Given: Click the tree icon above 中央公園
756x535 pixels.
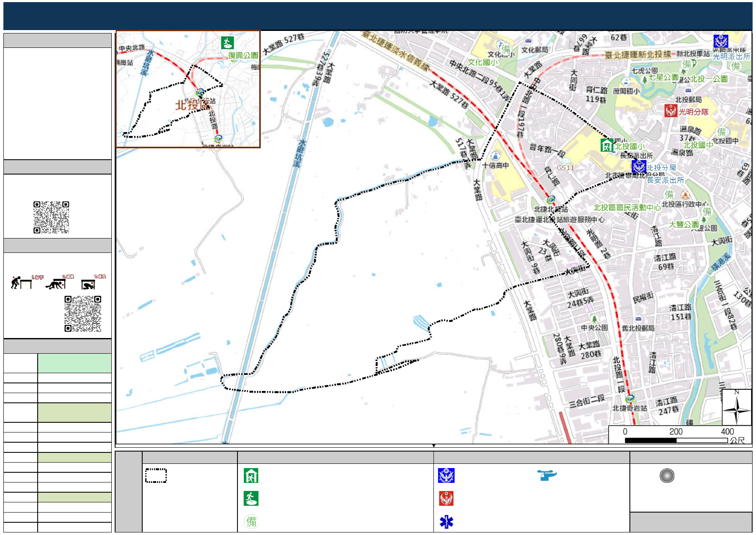Looking at the screenshot, I should pos(594,319).
